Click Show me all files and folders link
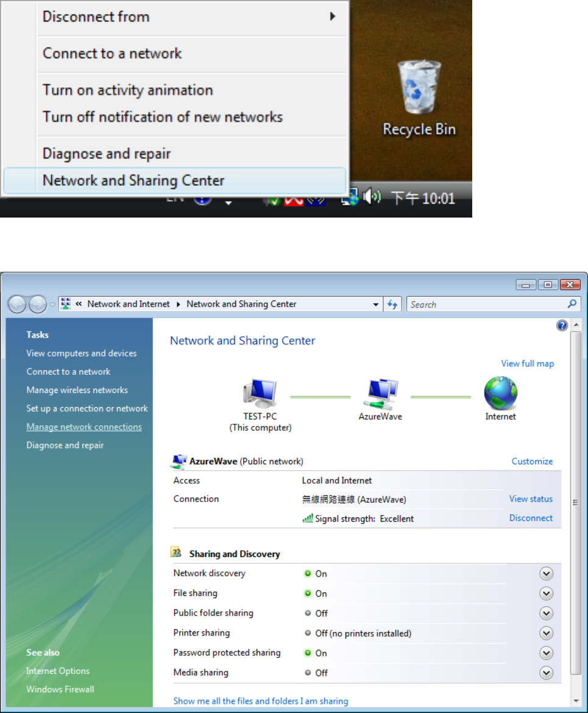The image size is (588, 713). (x=261, y=701)
